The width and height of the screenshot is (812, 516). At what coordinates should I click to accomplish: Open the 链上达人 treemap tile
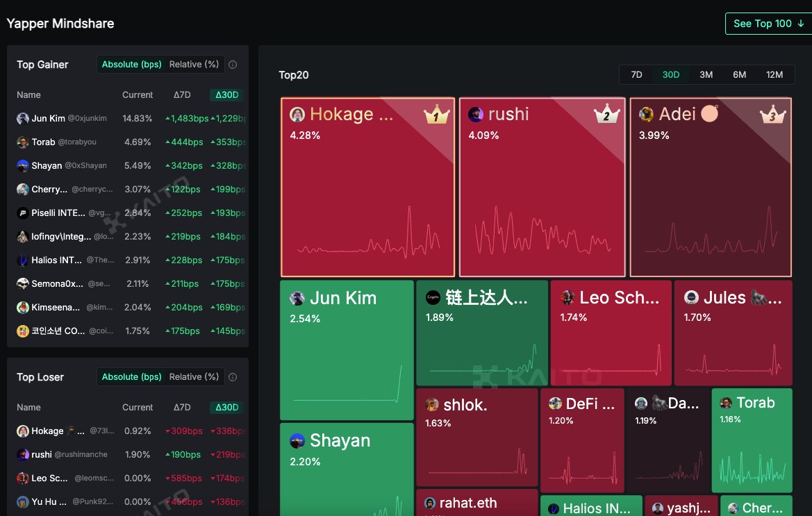click(x=481, y=333)
